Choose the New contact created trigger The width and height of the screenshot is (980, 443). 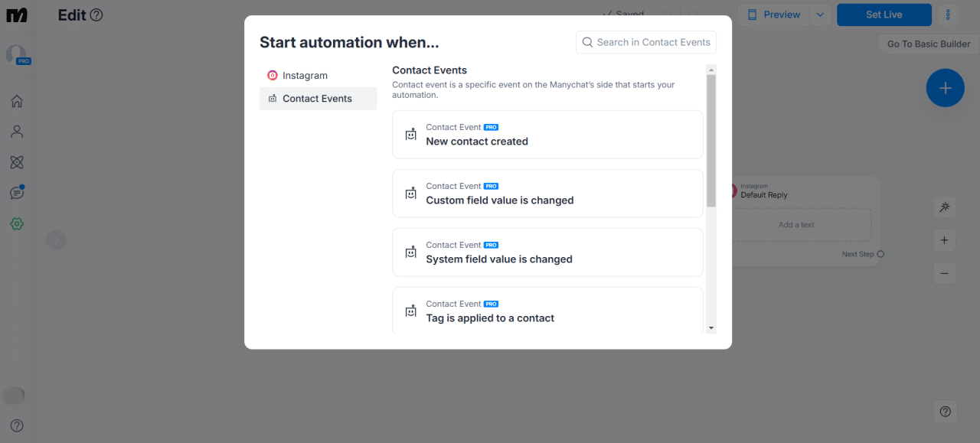[x=547, y=135]
